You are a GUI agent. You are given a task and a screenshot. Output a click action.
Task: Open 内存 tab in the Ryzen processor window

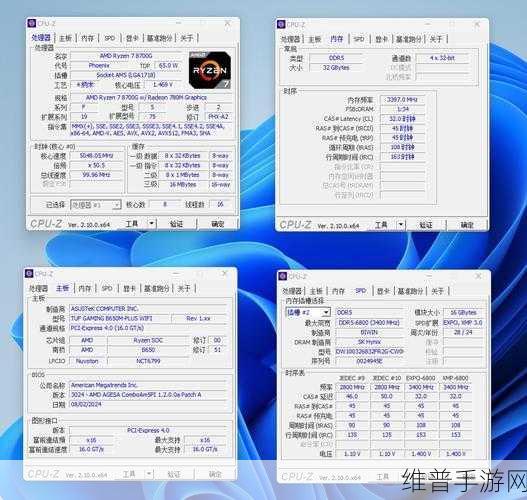pyautogui.click(x=87, y=38)
